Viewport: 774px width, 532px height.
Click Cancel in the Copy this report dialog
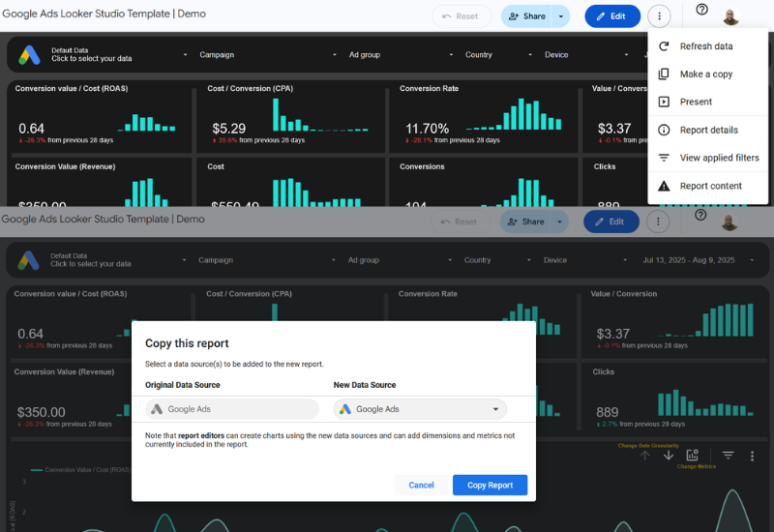point(421,486)
